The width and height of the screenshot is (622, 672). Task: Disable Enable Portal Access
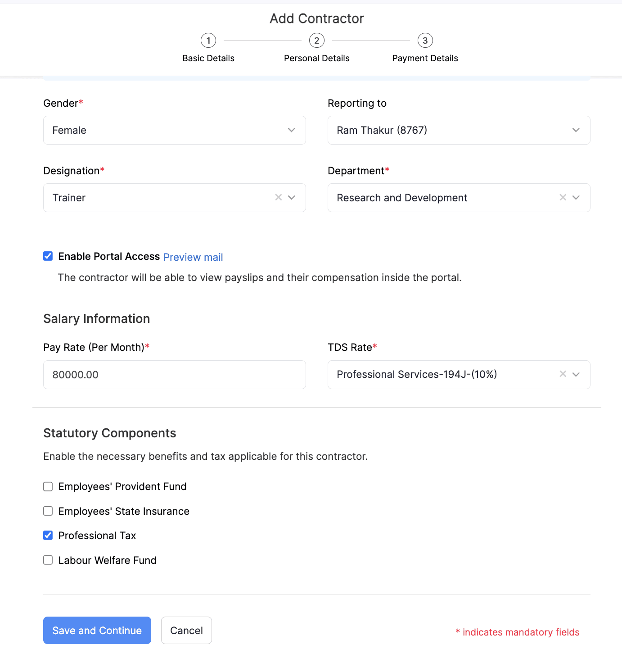coord(48,256)
